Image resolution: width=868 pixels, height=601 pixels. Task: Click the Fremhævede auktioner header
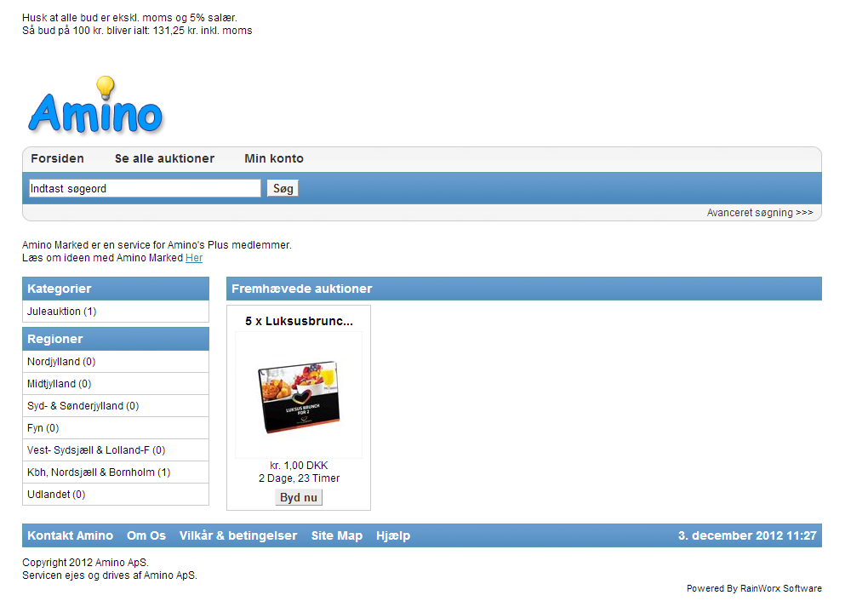[x=523, y=289]
